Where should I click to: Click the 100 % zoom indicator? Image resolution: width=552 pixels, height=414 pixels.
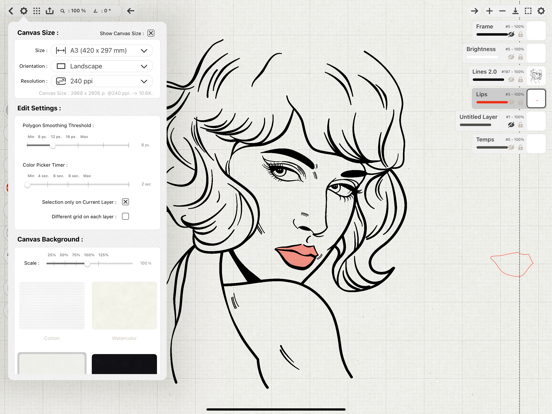(73, 11)
